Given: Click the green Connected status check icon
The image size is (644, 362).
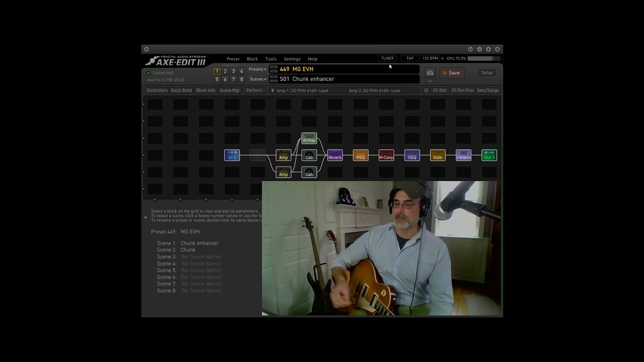Looking at the screenshot, I should (x=148, y=73).
